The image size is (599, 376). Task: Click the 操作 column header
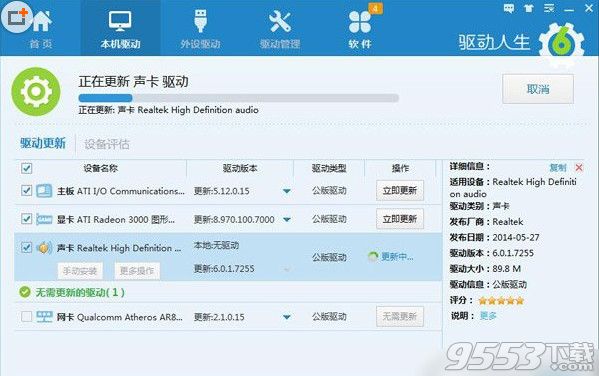click(x=400, y=168)
